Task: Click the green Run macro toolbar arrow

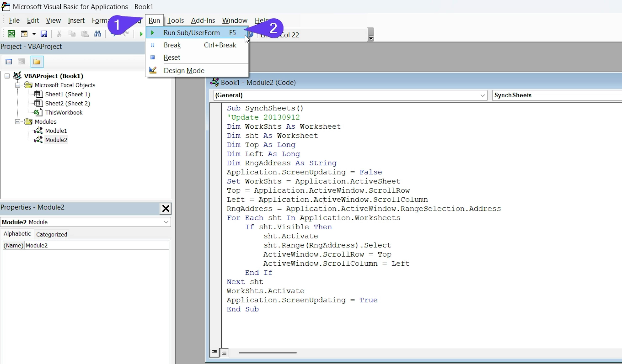Action: [x=141, y=34]
